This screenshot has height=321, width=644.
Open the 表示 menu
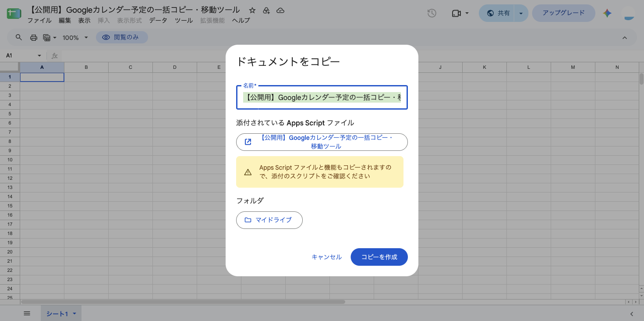pyautogui.click(x=85, y=21)
